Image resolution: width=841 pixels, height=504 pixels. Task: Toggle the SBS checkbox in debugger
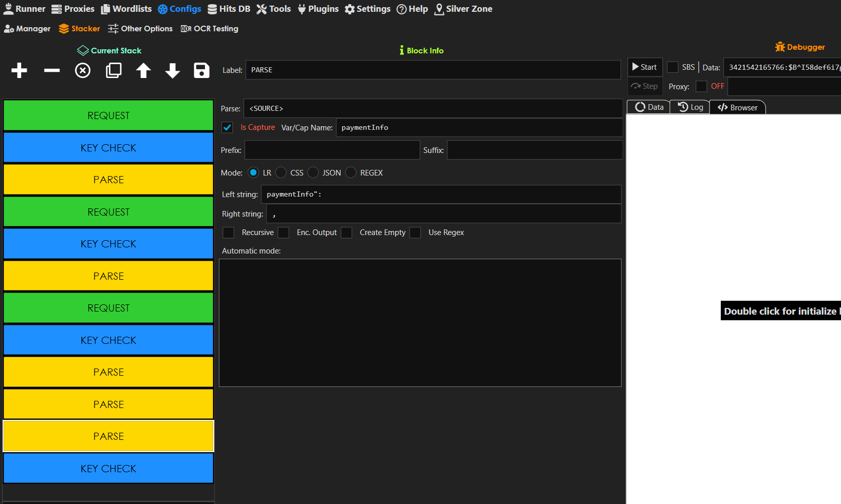coord(672,67)
